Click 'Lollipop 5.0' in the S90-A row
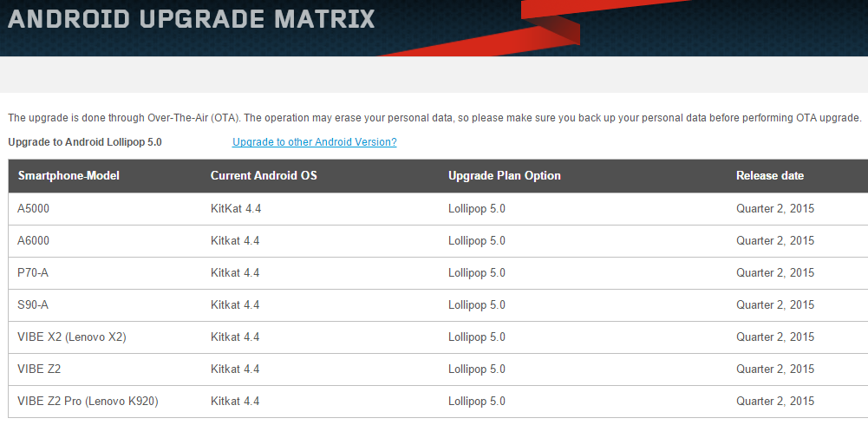 click(477, 305)
